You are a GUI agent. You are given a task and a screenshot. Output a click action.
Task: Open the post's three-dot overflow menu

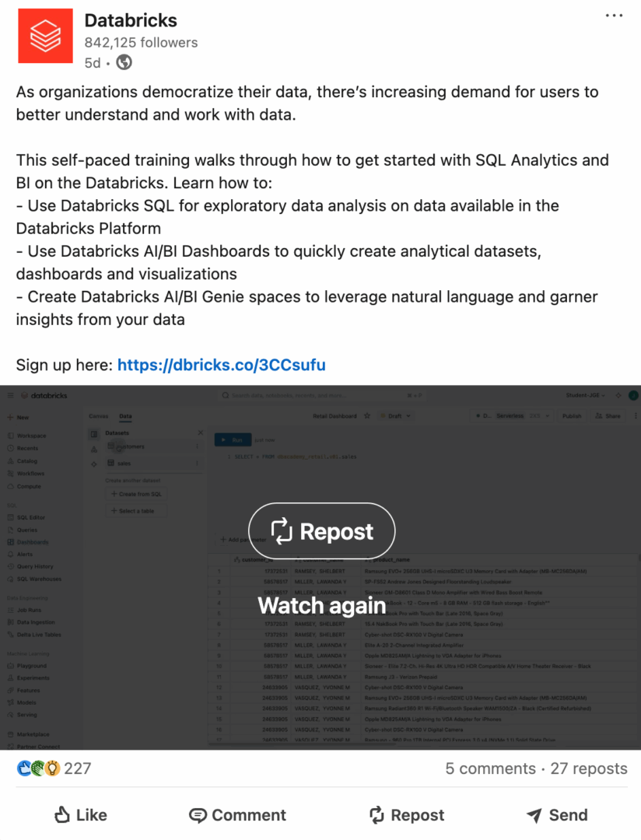point(614,14)
